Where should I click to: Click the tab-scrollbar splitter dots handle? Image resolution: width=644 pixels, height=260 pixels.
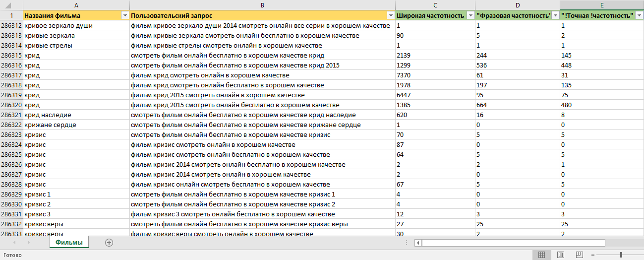click(407, 243)
